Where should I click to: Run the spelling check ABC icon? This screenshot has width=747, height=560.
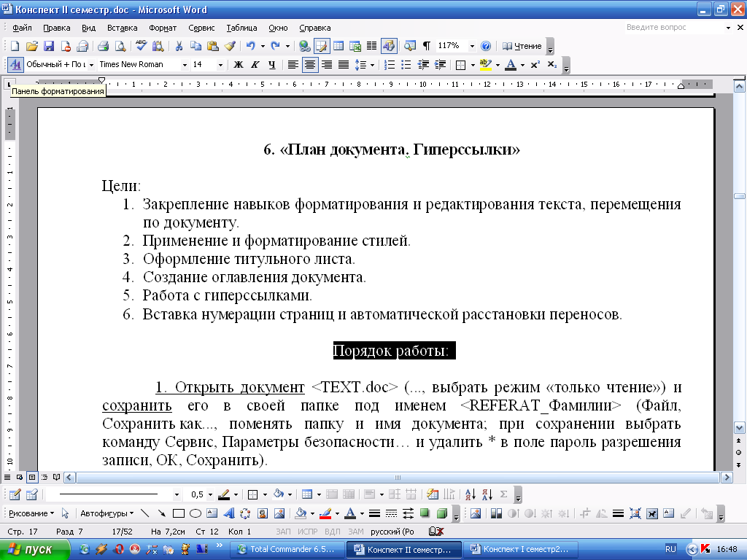[x=141, y=46]
